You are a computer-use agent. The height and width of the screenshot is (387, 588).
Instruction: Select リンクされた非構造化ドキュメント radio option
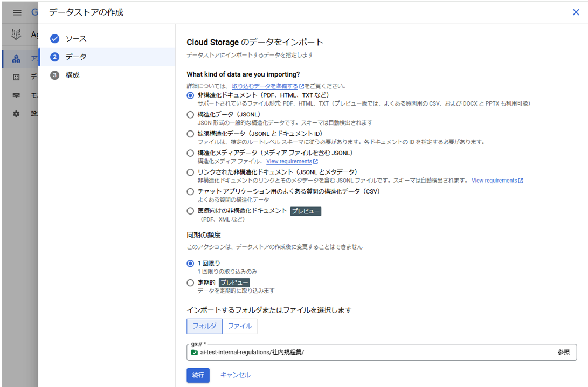click(190, 172)
